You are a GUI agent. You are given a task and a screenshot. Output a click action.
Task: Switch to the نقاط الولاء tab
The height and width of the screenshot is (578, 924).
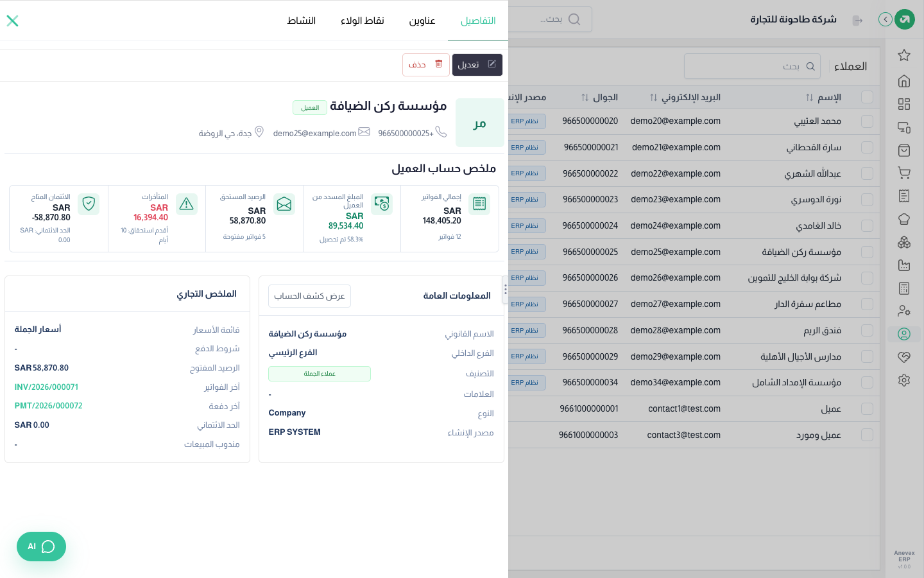(x=363, y=21)
